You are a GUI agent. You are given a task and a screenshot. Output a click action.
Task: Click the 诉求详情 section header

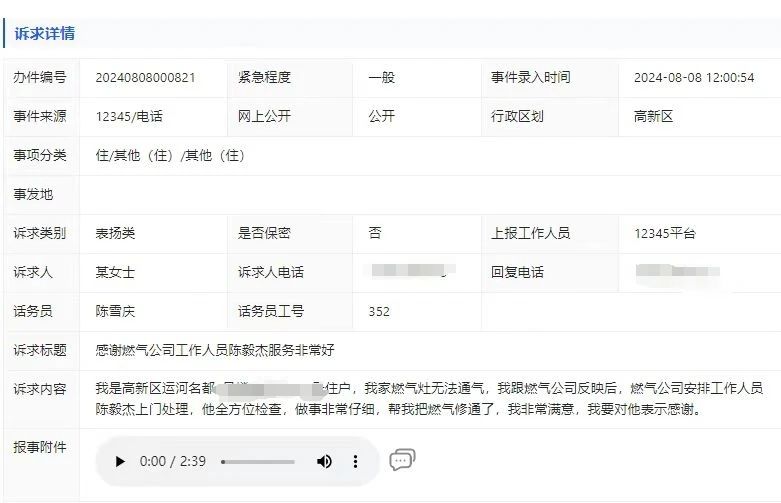tap(44, 33)
